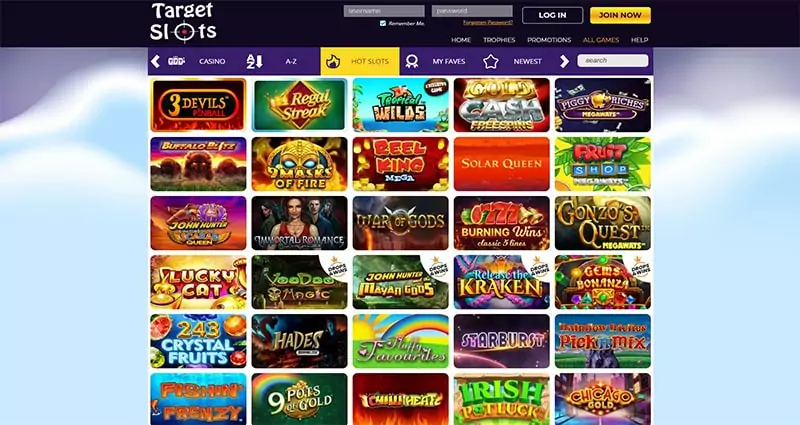Open the 3 Devils Pinball game
The image size is (800, 425).
point(198,105)
